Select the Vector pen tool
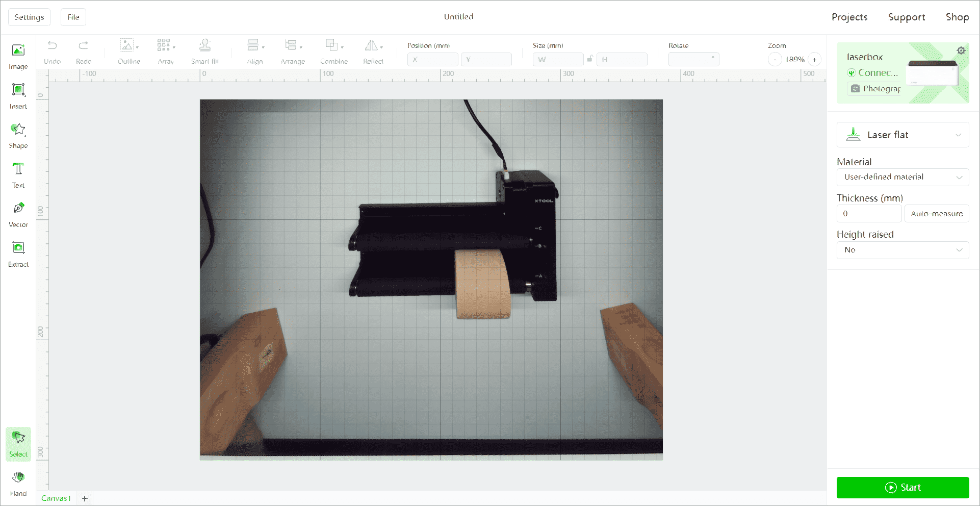The width and height of the screenshot is (980, 506). [x=18, y=215]
